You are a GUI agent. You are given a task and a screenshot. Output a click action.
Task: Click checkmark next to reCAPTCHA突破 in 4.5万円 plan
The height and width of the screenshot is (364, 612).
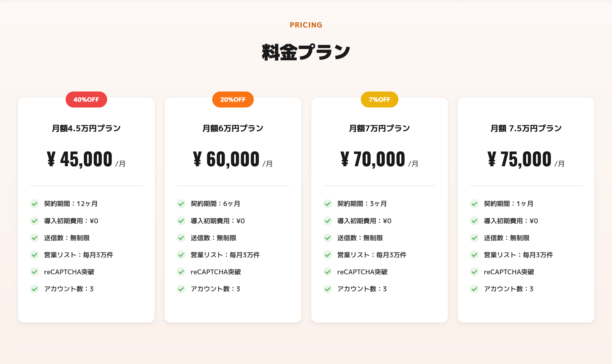[x=35, y=272]
